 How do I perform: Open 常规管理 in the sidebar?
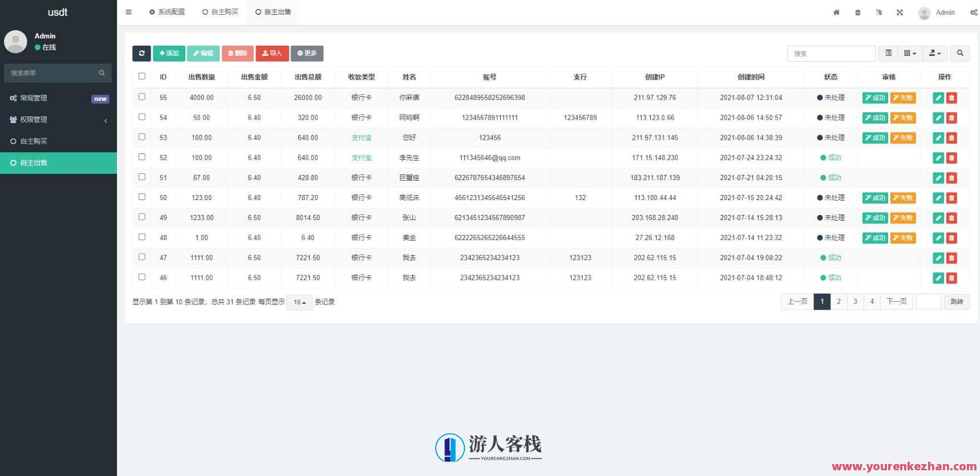click(58, 98)
